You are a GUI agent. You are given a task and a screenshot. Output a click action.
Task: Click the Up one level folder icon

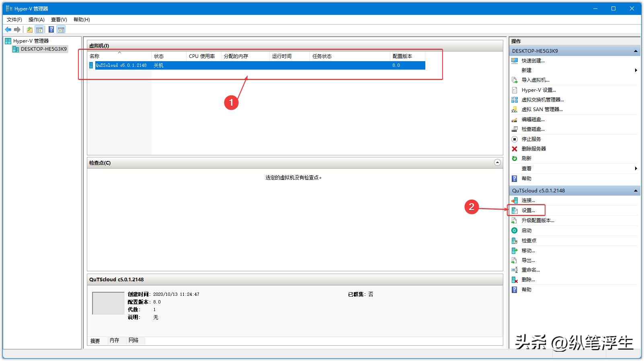(x=30, y=29)
